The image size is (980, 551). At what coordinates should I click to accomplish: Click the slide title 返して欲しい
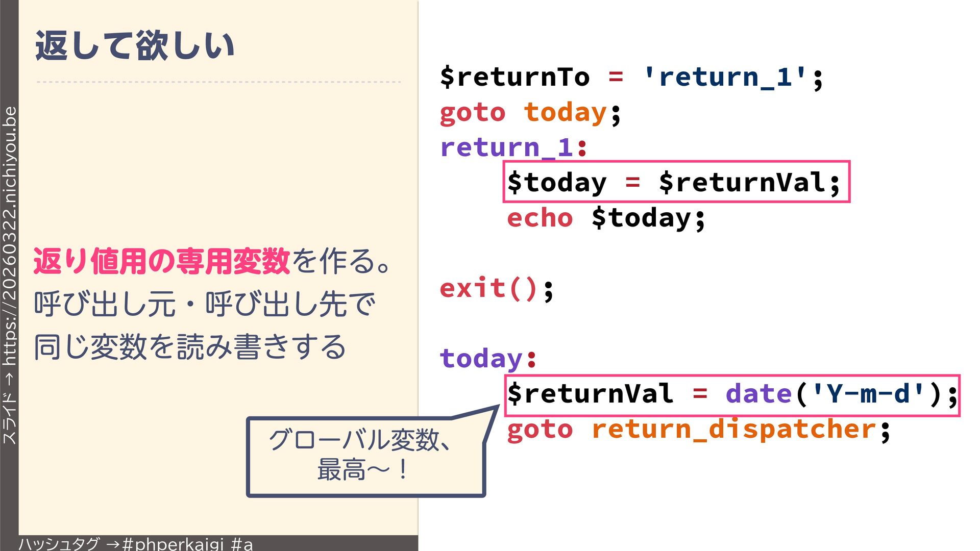coord(135,46)
